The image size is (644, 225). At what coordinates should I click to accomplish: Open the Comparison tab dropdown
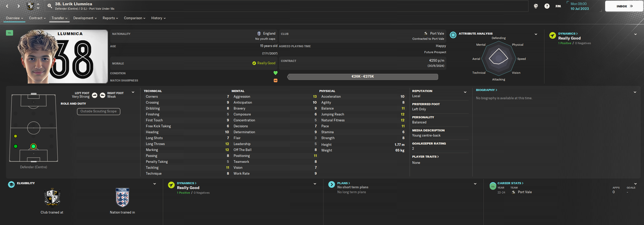tap(134, 18)
